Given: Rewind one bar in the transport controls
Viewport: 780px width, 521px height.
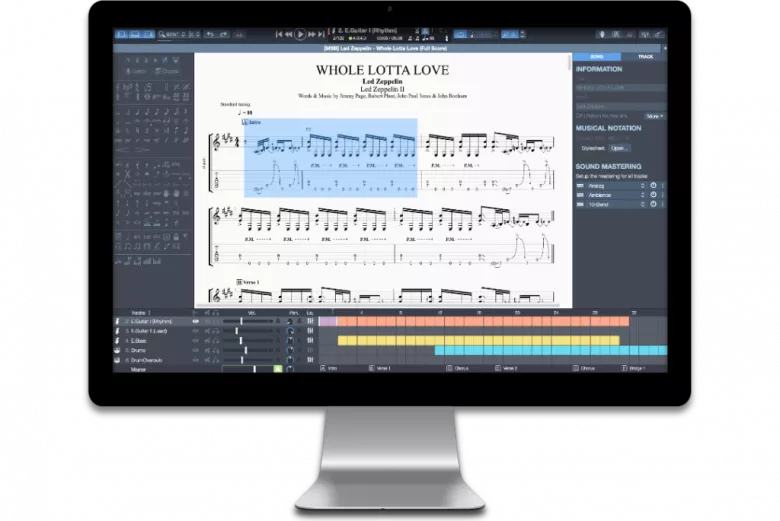Looking at the screenshot, I should tap(289, 34).
